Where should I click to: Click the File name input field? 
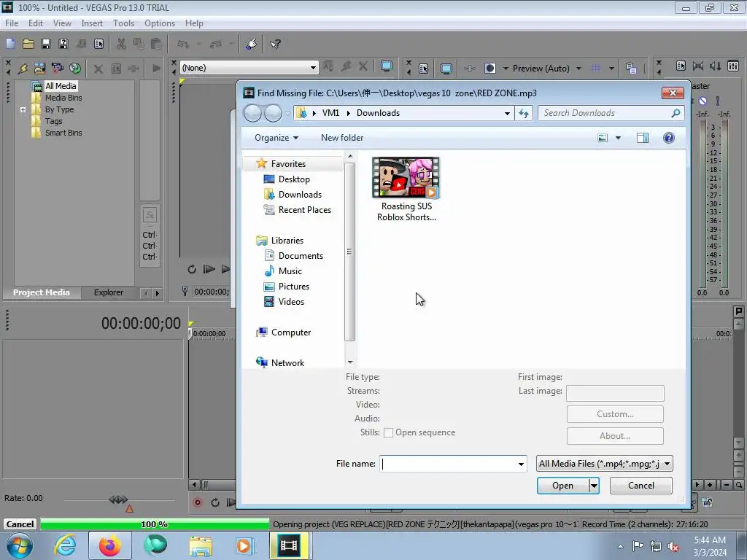click(x=449, y=464)
